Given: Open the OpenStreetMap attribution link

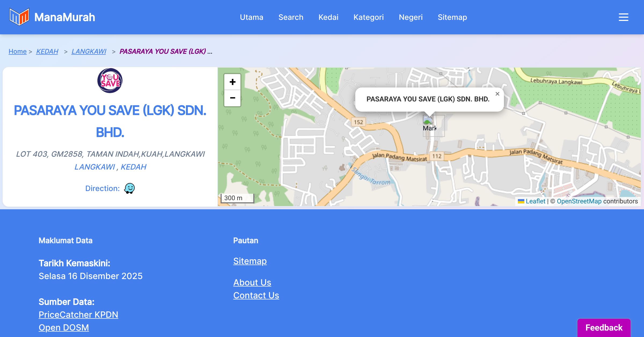Looking at the screenshot, I should pos(579,201).
